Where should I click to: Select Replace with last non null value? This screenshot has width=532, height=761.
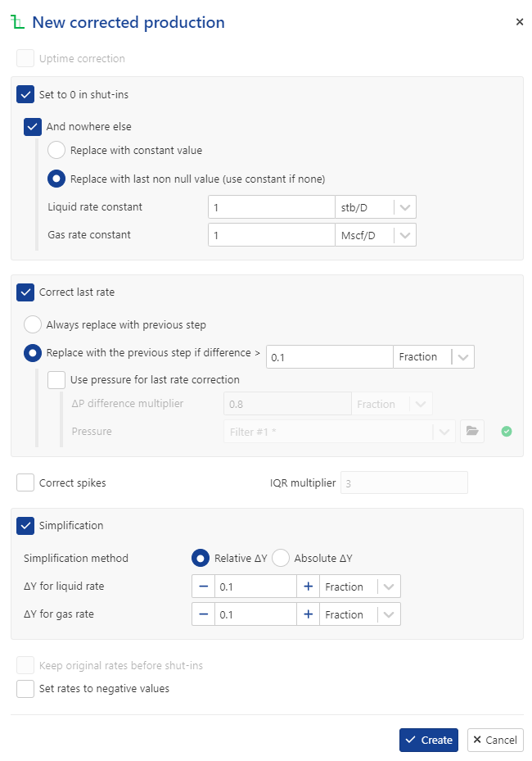coord(56,179)
